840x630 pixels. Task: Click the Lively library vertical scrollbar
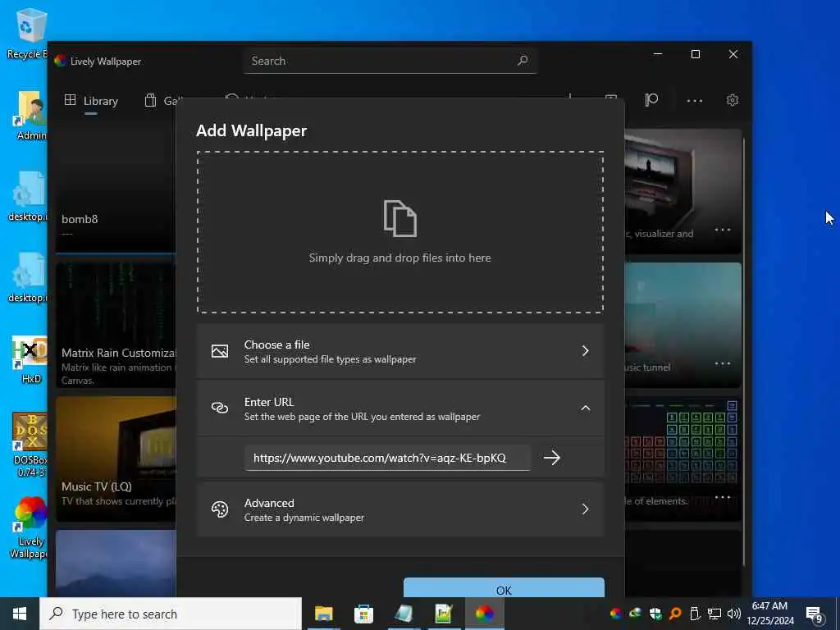[744, 351]
